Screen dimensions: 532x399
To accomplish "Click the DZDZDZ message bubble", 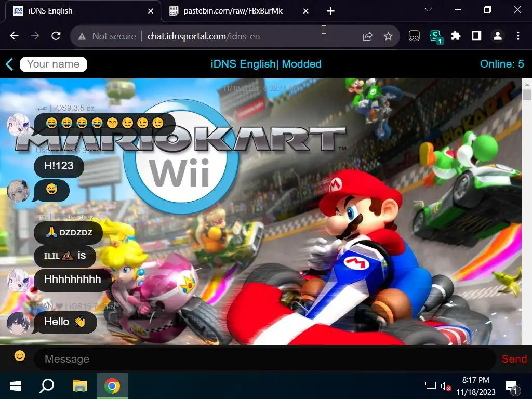I will point(68,233).
